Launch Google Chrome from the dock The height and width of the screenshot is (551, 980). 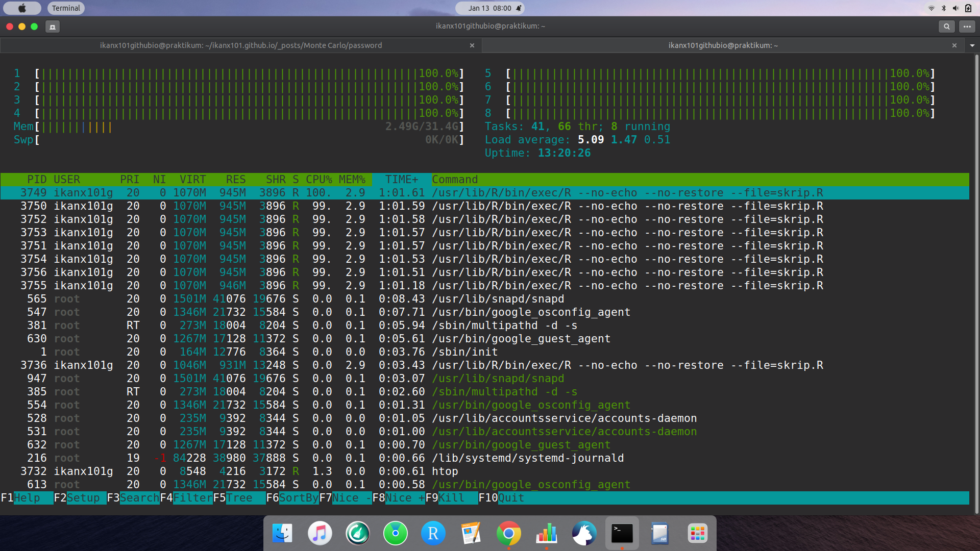[x=508, y=534]
